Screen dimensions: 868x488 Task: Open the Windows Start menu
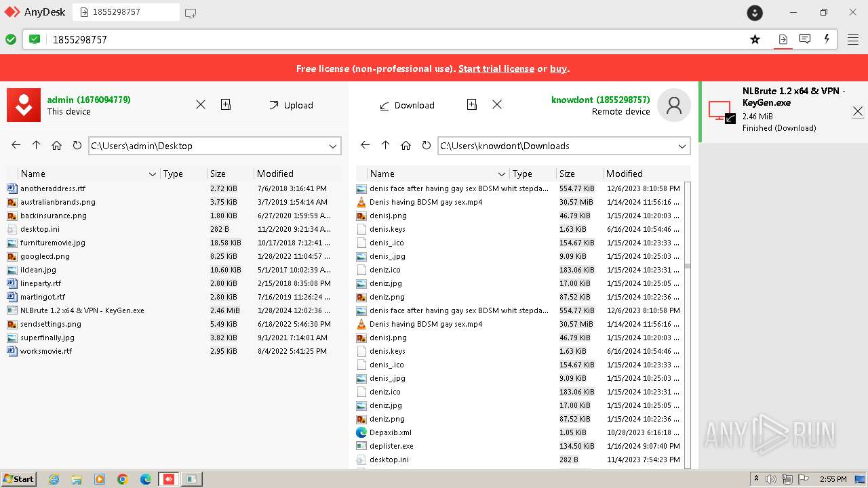19,479
